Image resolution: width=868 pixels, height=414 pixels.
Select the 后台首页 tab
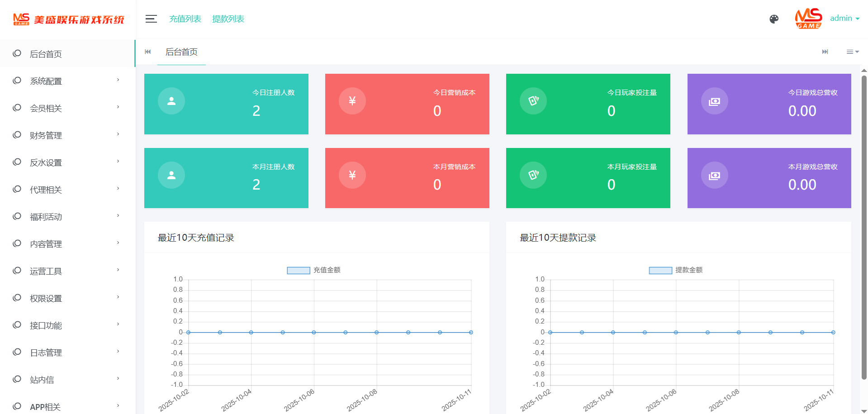181,52
